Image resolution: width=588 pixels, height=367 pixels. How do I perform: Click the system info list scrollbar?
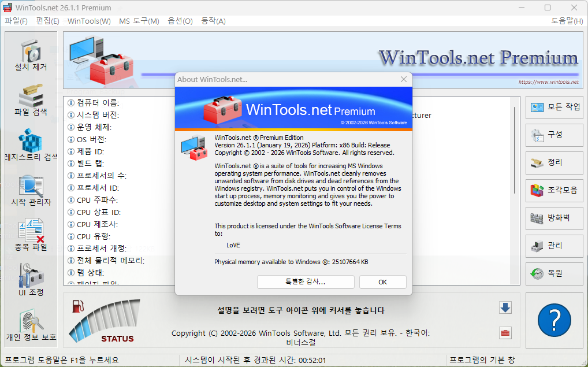[515, 150]
